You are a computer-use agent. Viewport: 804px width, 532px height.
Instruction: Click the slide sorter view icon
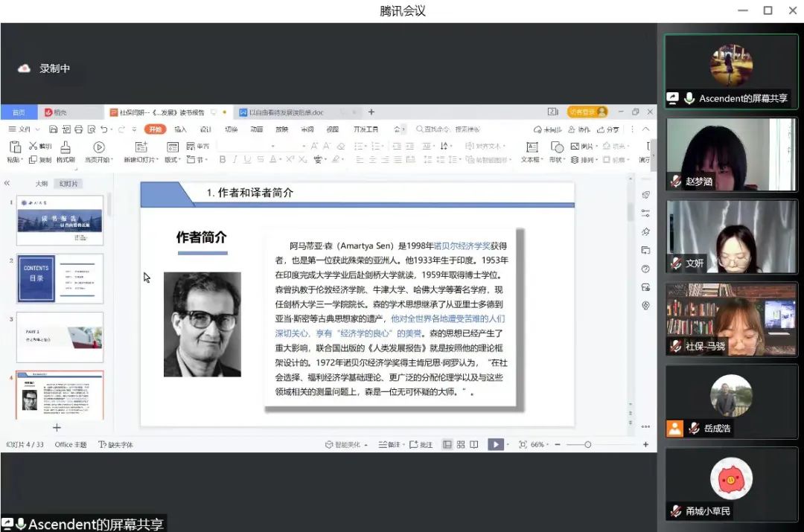coord(461,444)
